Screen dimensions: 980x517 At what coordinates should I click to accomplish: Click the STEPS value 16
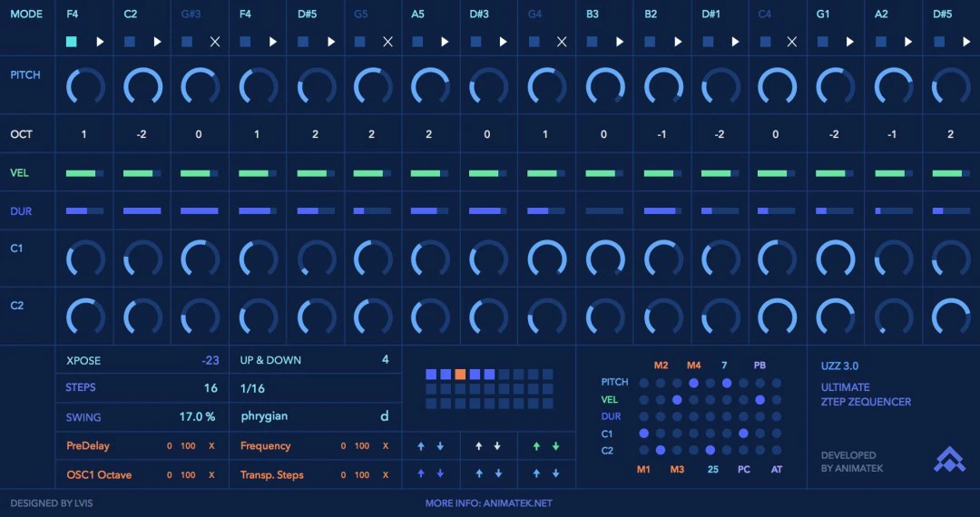pyautogui.click(x=211, y=388)
